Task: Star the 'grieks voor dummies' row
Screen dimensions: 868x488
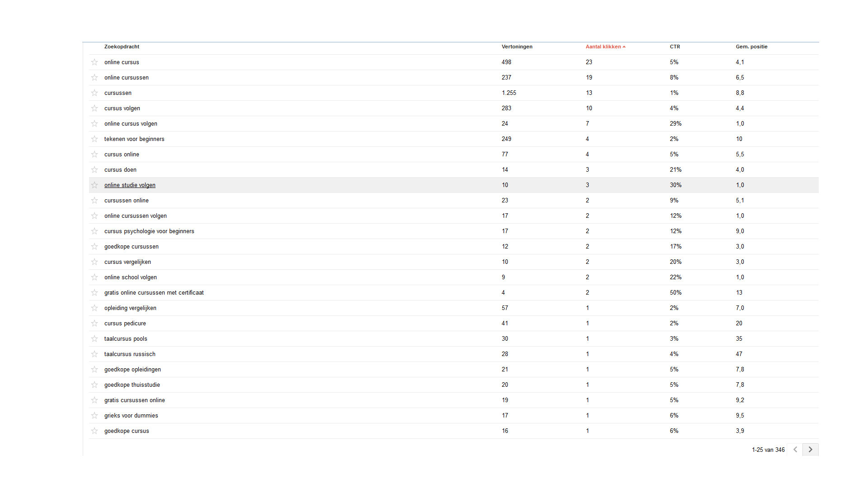Action: click(x=94, y=416)
